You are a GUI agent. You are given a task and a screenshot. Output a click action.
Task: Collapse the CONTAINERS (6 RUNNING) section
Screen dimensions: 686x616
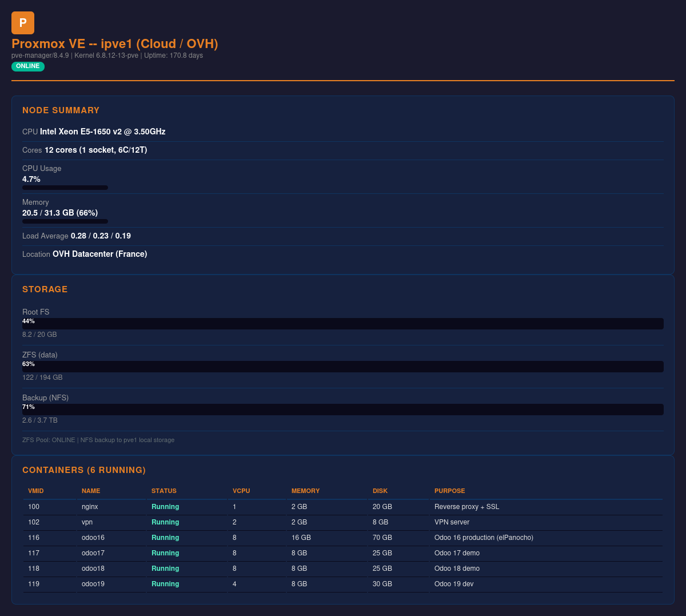click(x=83, y=470)
